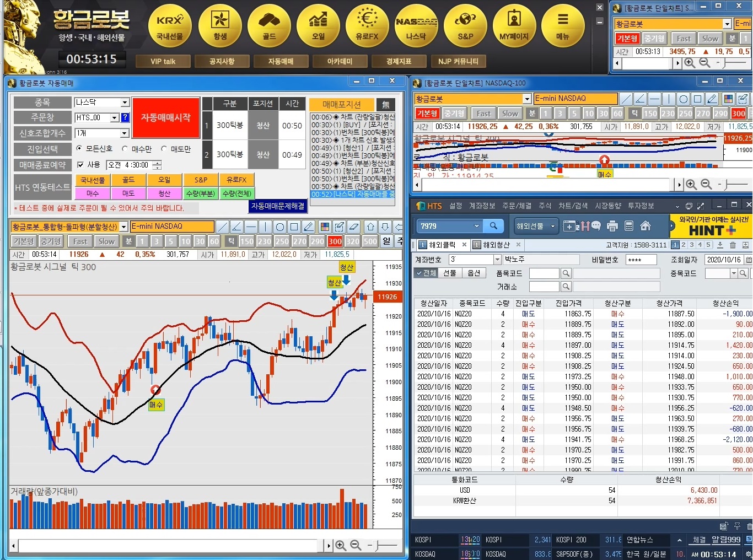Open color palette icon in bottom chart toolbar
The image size is (753, 560).
point(325,227)
